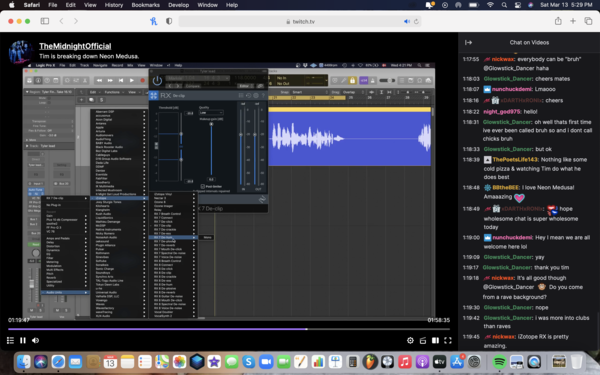Mute this tab from the address bar
600x375 pixels.
click(407, 21)
